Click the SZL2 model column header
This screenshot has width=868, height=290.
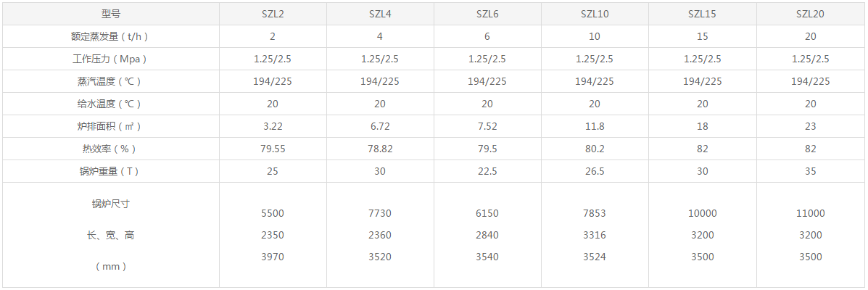pos(273,14)
